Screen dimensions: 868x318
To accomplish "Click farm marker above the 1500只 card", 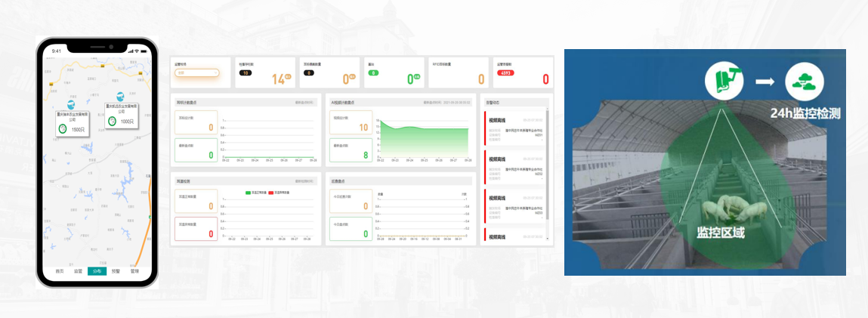I will pos(72,104).
